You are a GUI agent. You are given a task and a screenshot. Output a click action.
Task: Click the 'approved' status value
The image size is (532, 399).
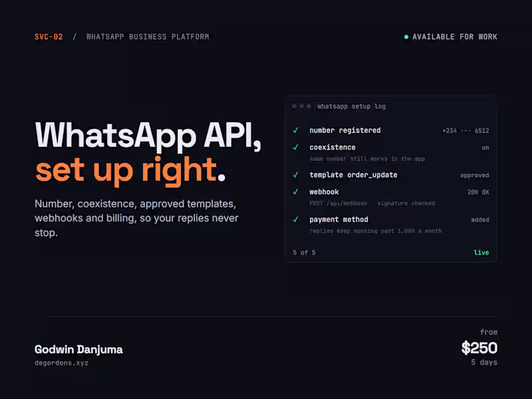(x=474, y=176)
